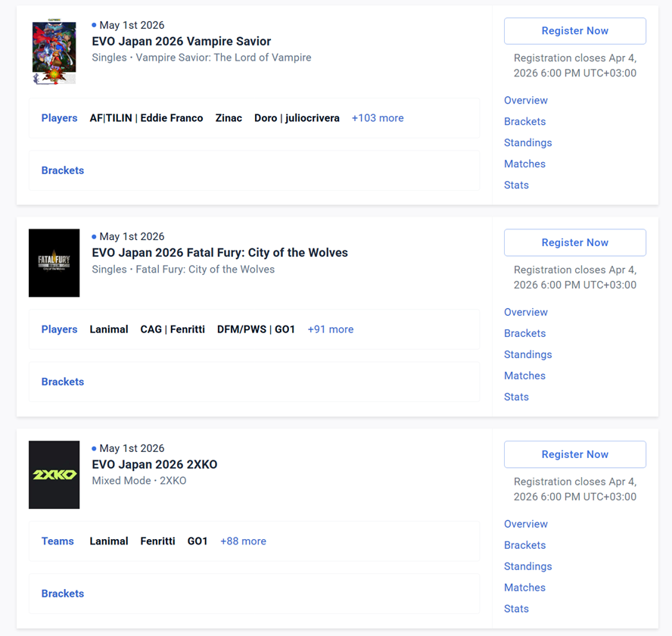Select Lanimal in 2XKO teams
The width and height of the screenshot is (672, 636).
pyautogui.click(x=109, y=541)
